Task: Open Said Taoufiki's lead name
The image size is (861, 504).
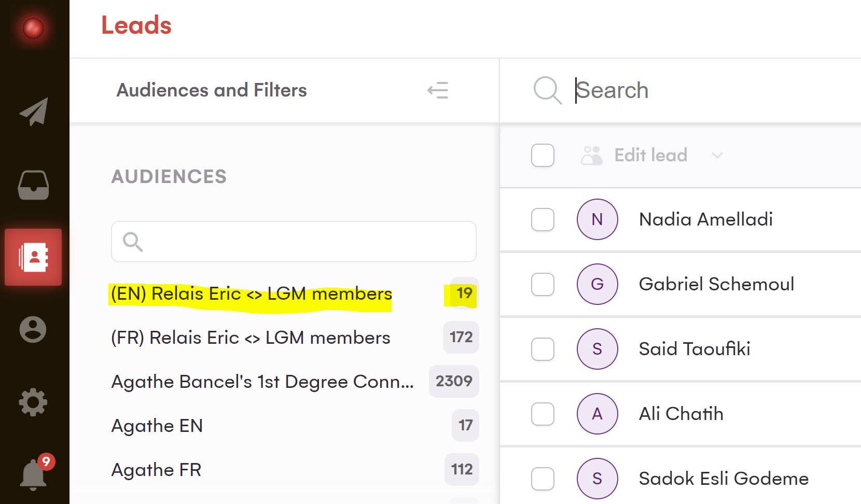Action: pos(695,349)
